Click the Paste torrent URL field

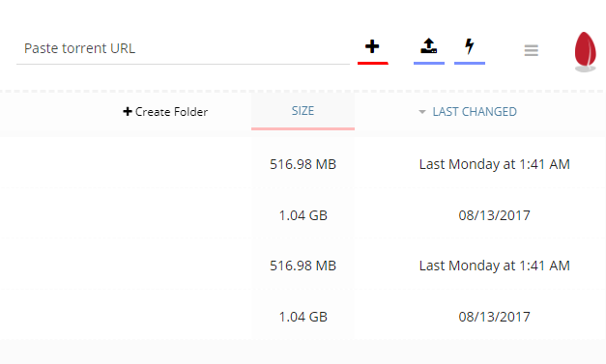(x=183, y=48)
